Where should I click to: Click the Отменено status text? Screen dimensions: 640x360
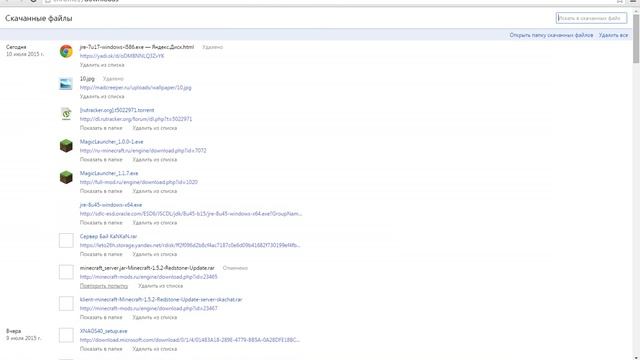coord(235,268)
